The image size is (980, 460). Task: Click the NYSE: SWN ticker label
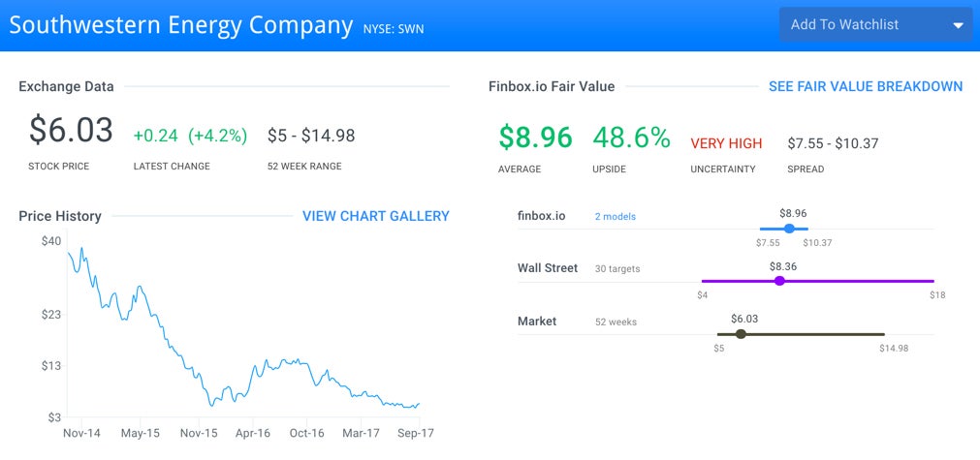click(x=394, y=29)
